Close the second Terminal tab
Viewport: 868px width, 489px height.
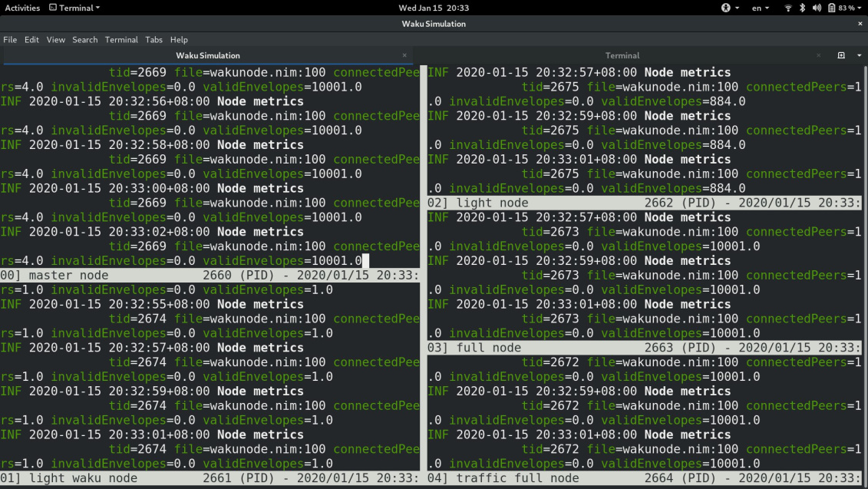click(x=818, y=55)
